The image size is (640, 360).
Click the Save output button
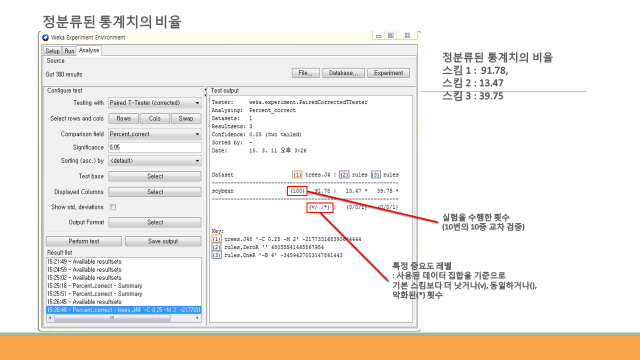click(163, 241)
